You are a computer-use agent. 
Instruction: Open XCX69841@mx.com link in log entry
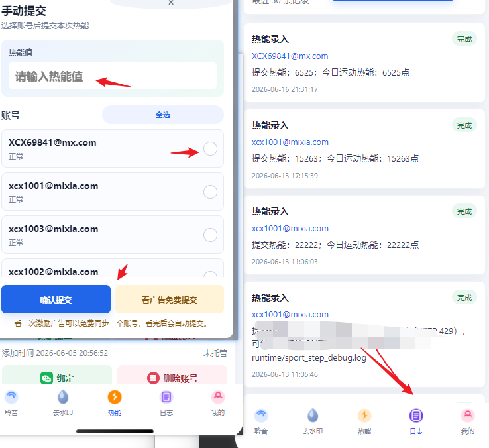[290, 56]
